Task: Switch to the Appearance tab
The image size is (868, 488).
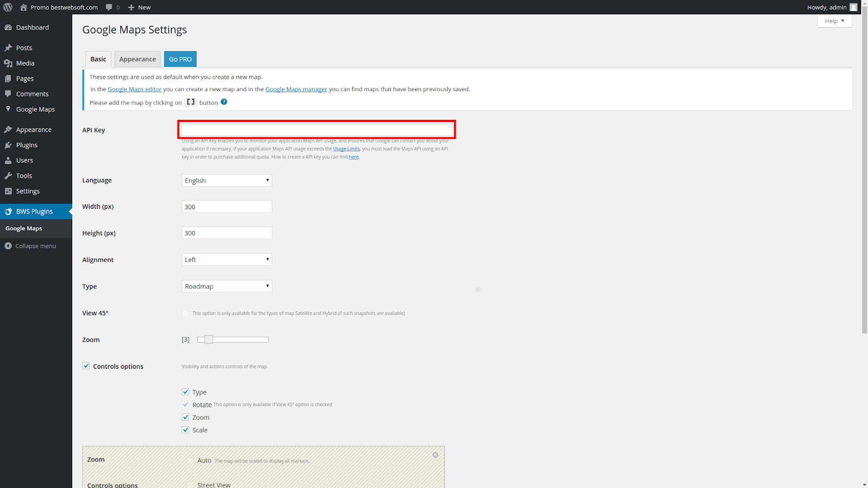Action: pyautogui.click(x=137, y=59)
